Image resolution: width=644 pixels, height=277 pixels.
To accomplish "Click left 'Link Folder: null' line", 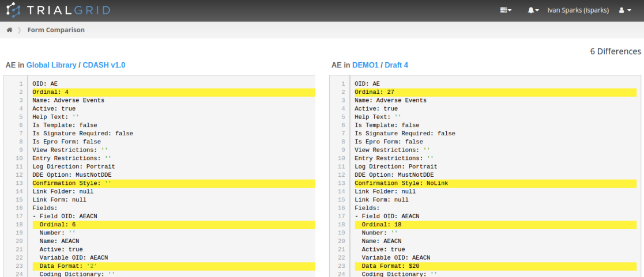I will [63, 191].
